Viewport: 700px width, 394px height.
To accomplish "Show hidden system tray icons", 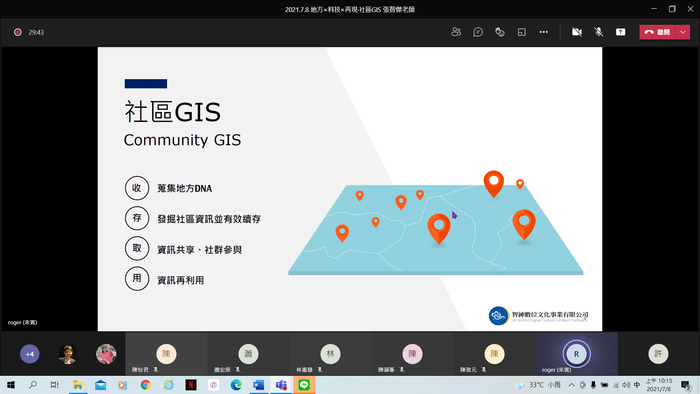I will click(571, 385).
